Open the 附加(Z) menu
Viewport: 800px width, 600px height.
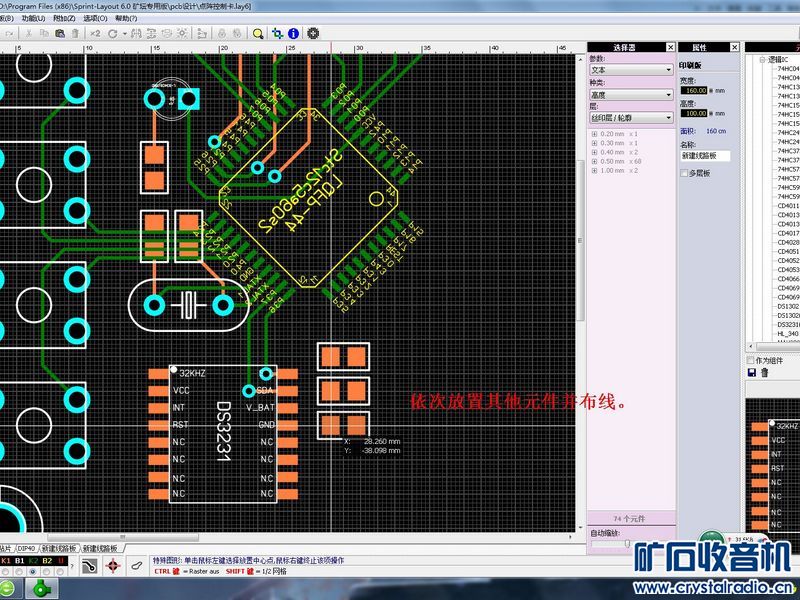pyautogui.click(x=64, y=18)
